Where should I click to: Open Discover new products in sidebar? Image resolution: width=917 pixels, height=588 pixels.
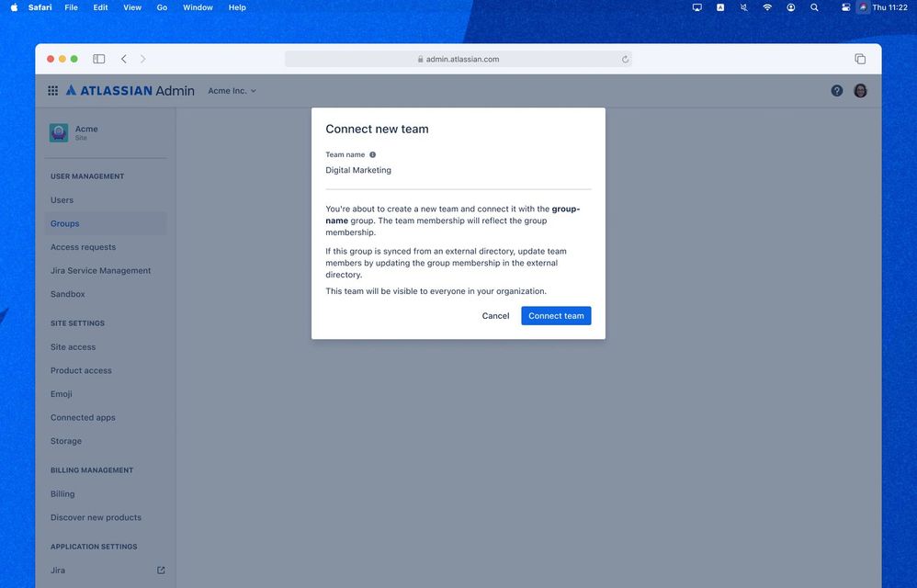pos(106,517)
